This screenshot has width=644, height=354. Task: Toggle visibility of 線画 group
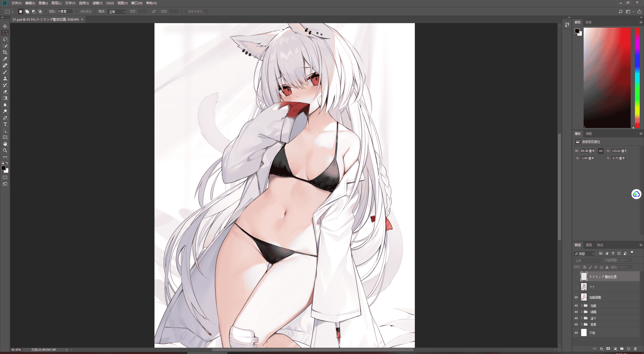(576, 312)
